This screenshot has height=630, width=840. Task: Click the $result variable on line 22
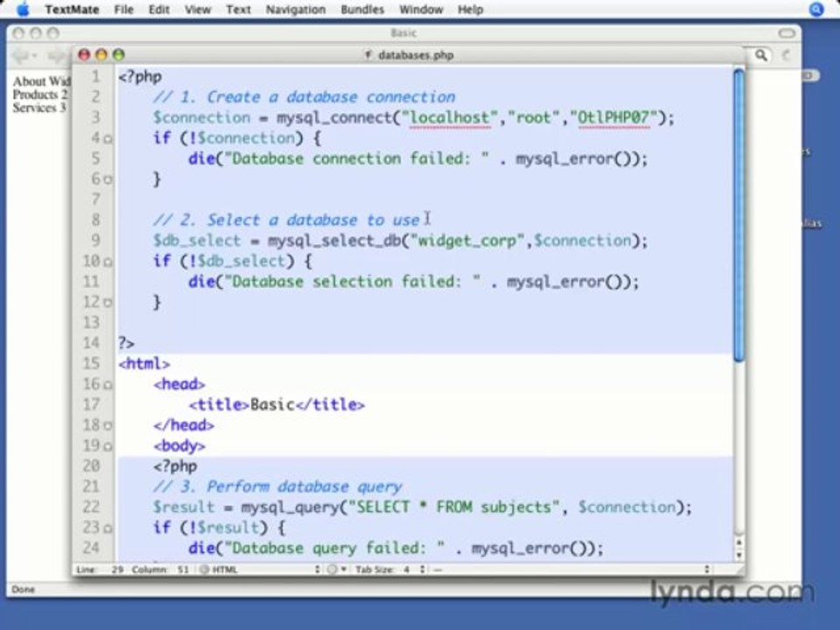184,507
